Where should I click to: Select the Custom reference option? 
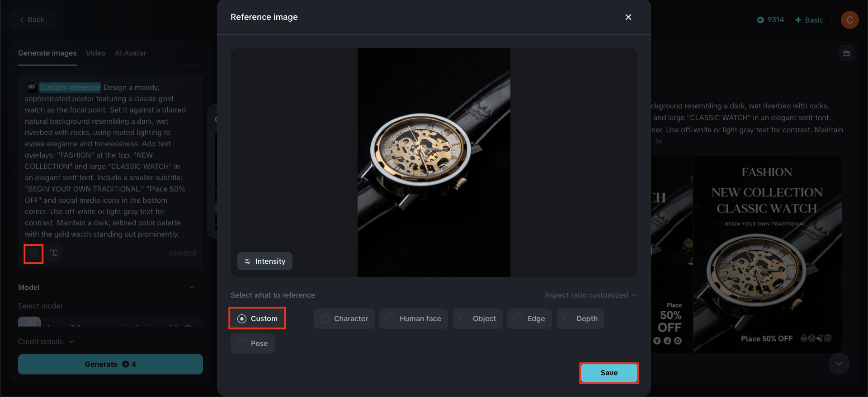(x=257, y=318)
